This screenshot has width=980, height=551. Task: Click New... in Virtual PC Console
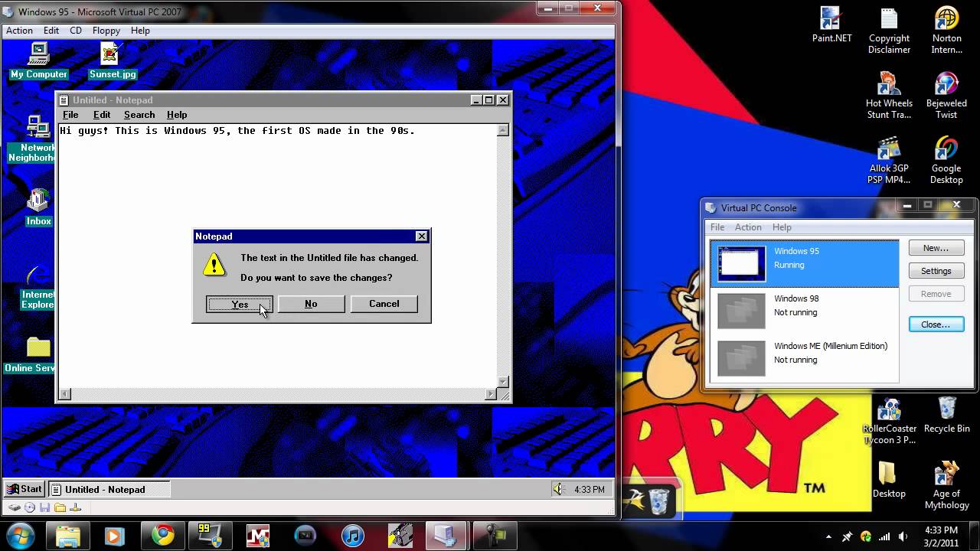point(936,248)
